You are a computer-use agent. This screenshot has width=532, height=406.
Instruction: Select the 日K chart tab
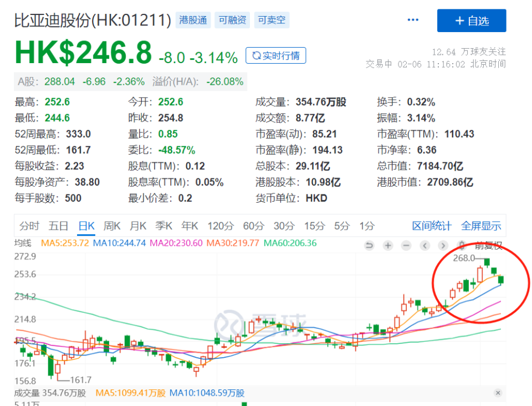[x=86, y=226]
